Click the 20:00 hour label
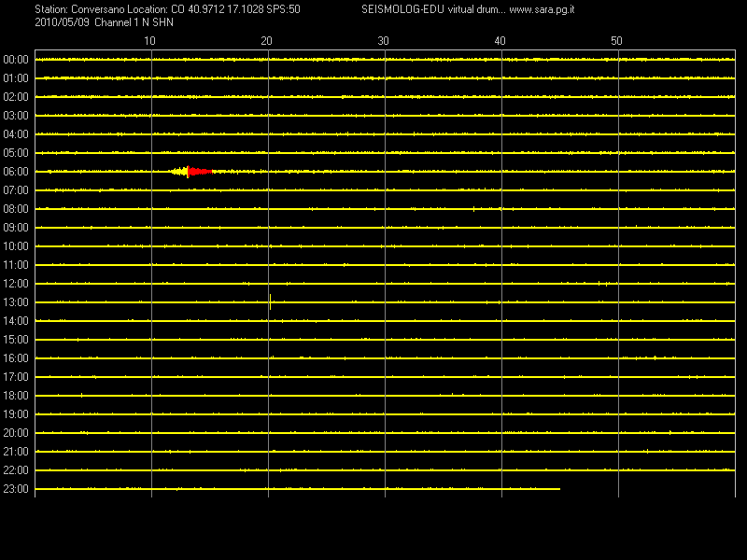Viewport: 747px width, 560px height. (x=16, y=433)
